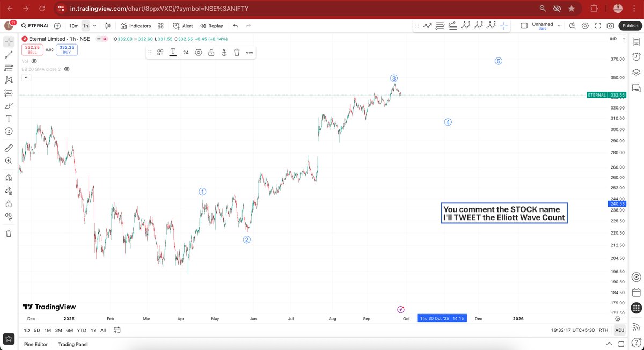The height and width of the screenshot is (350, 644).
Task: Click the 332.25 SELL button
Action: click(32, 49)
